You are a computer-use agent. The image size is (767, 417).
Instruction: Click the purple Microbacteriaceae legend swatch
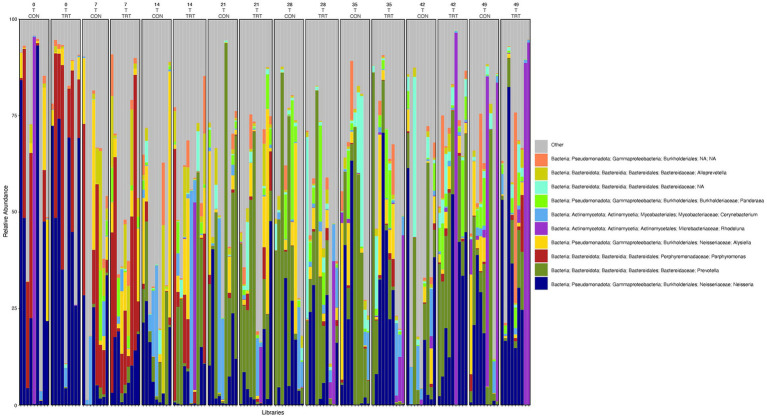541,229
